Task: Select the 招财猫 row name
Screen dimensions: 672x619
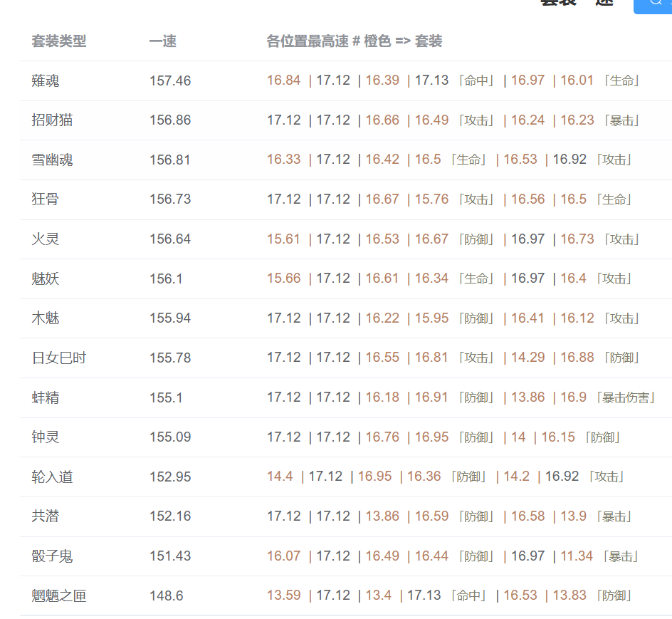Action: click(52, 120)
